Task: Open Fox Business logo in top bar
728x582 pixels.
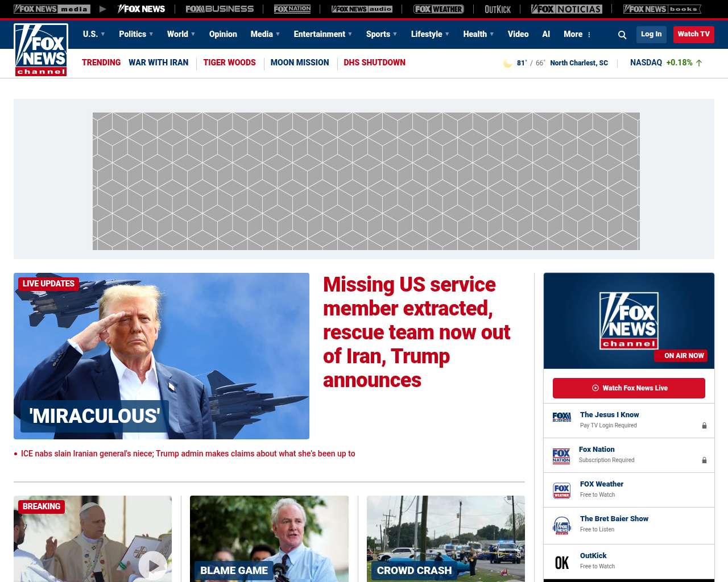Action: coord(220,9)
